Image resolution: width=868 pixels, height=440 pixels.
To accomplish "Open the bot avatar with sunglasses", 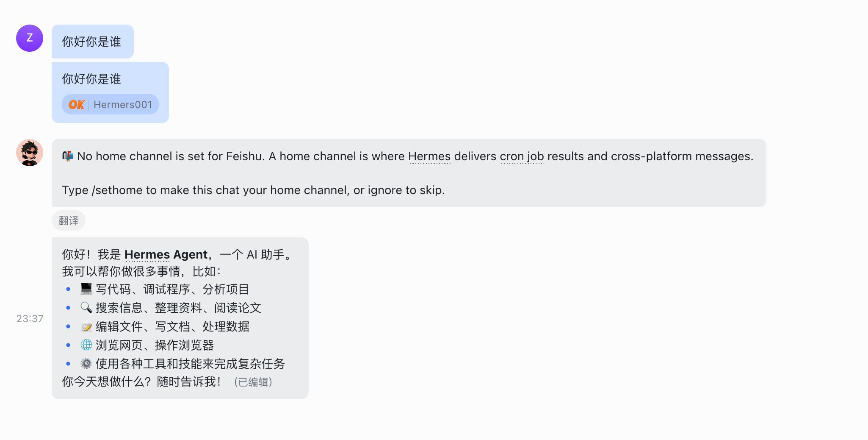I will point(30,153).
